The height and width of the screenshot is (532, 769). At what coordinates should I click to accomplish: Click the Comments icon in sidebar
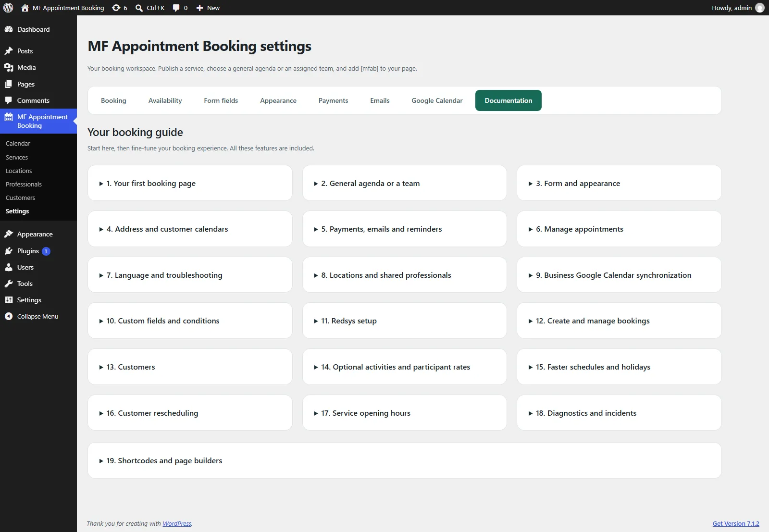point(9,100)
